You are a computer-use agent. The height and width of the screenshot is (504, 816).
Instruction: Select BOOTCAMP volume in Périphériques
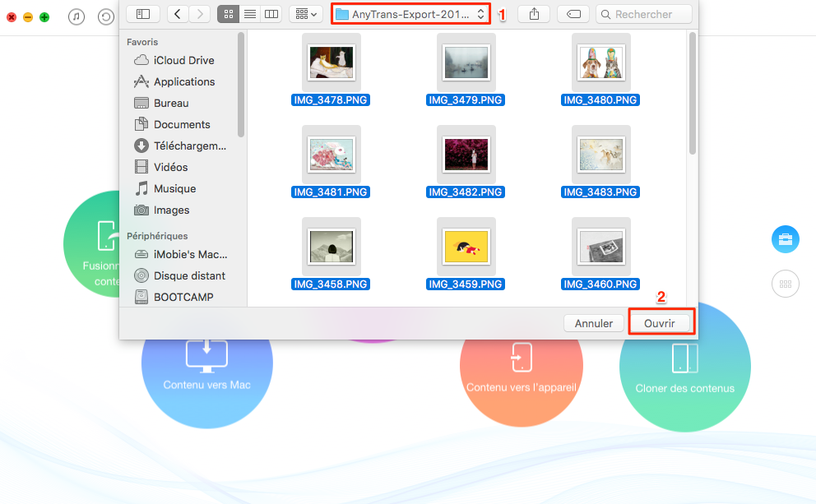[x=183, y=297]
